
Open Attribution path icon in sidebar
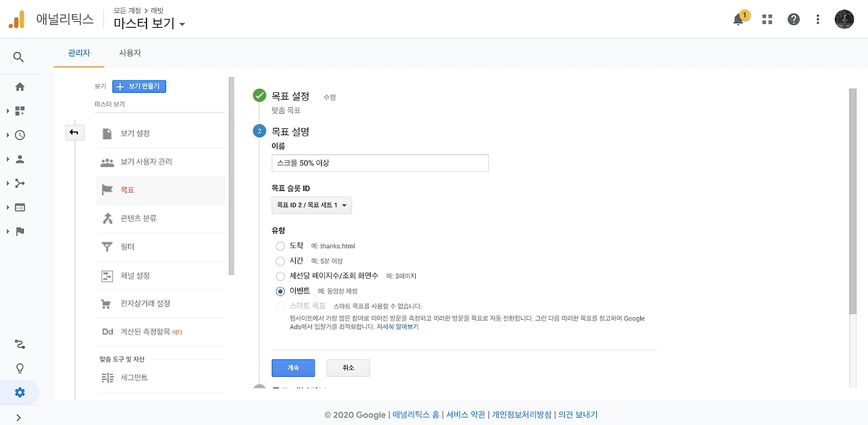click(20, 344)
